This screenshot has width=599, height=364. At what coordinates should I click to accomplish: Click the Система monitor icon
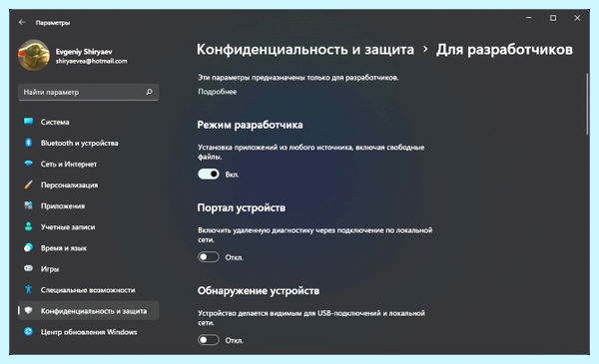click(28, 122)
